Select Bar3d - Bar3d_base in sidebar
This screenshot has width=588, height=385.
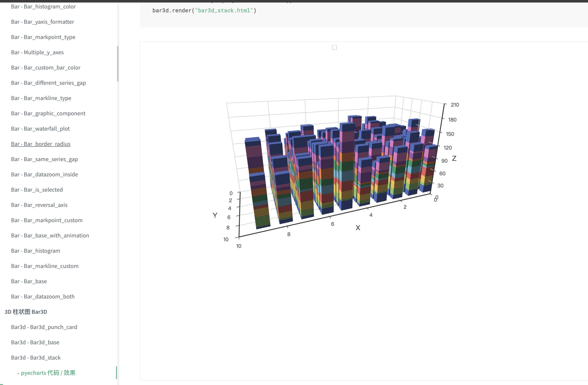[35, 342]
